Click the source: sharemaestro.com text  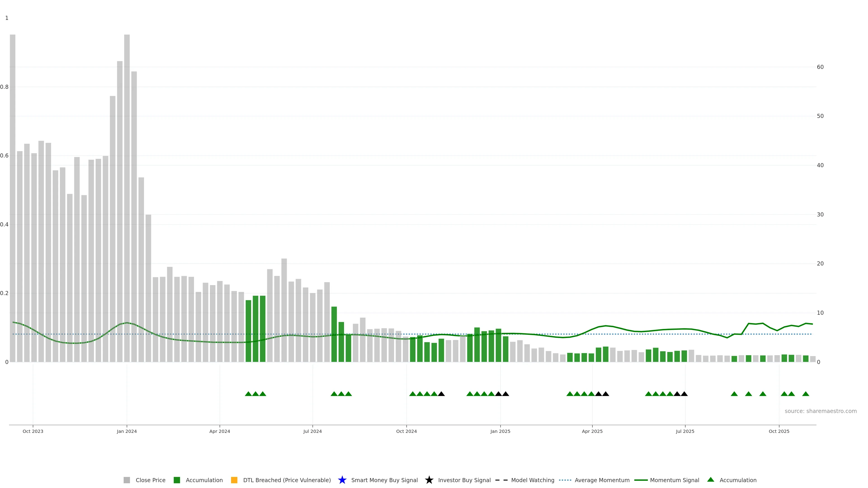pyautogui.click(x=821, y=411)
